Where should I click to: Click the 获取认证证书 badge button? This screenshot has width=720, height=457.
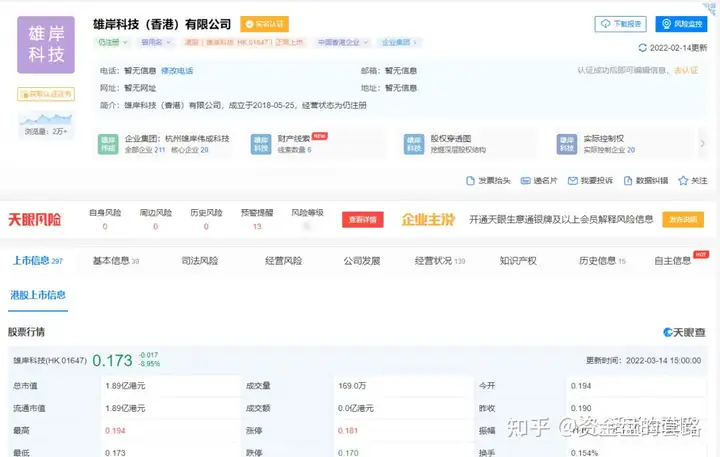(46, 94)
